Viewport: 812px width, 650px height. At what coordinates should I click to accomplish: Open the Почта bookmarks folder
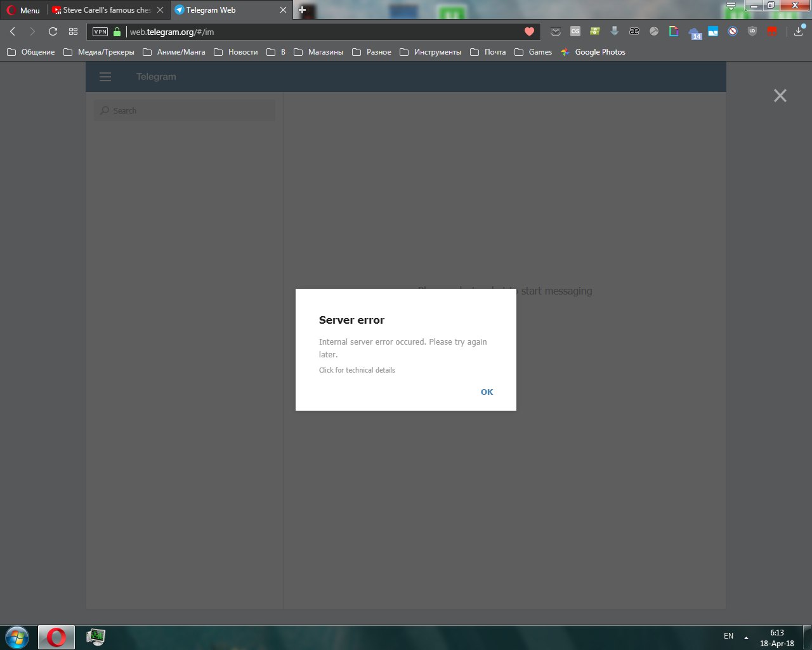(488, 52)
